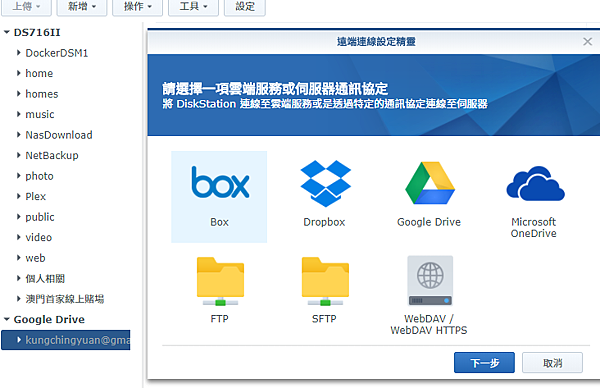The height and width of the screenshot is (388, 600).
Task: Click the 取消 (Cancel) button
Action: 552,362
